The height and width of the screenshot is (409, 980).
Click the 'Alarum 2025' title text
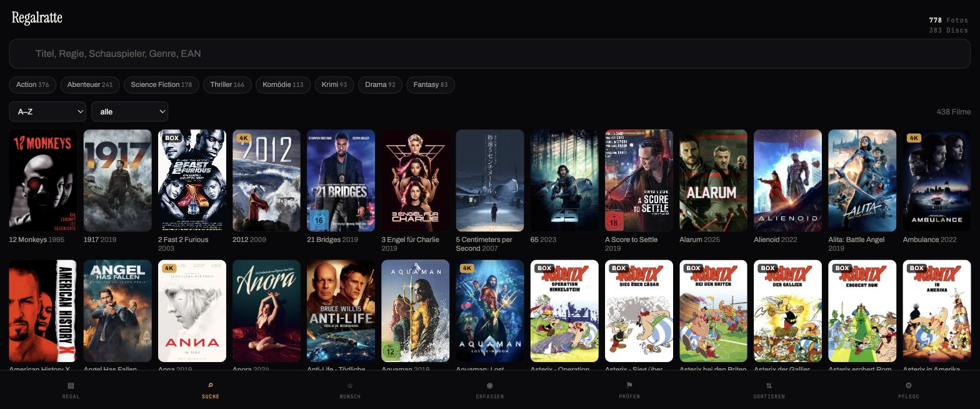tap(699, 240)
